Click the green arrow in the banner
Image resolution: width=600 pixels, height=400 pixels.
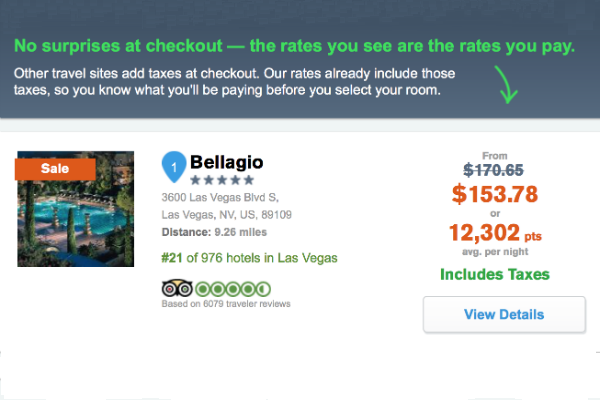click(x=506, y=85)
